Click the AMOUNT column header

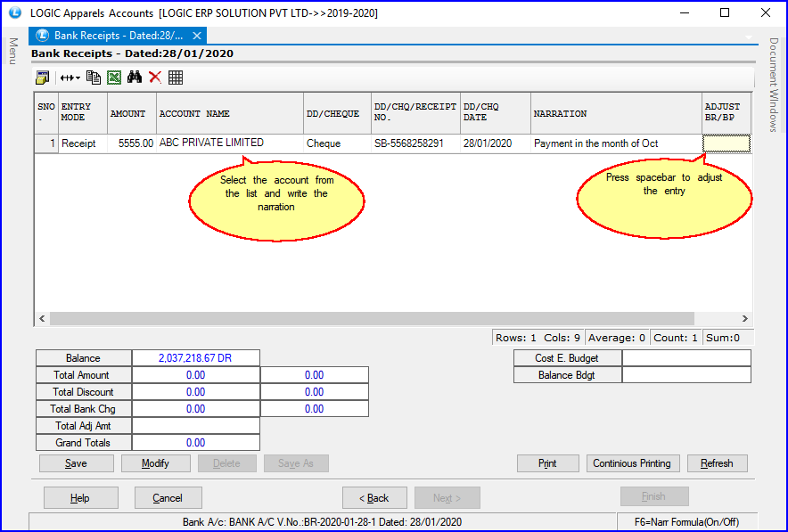tap(132, 113)
